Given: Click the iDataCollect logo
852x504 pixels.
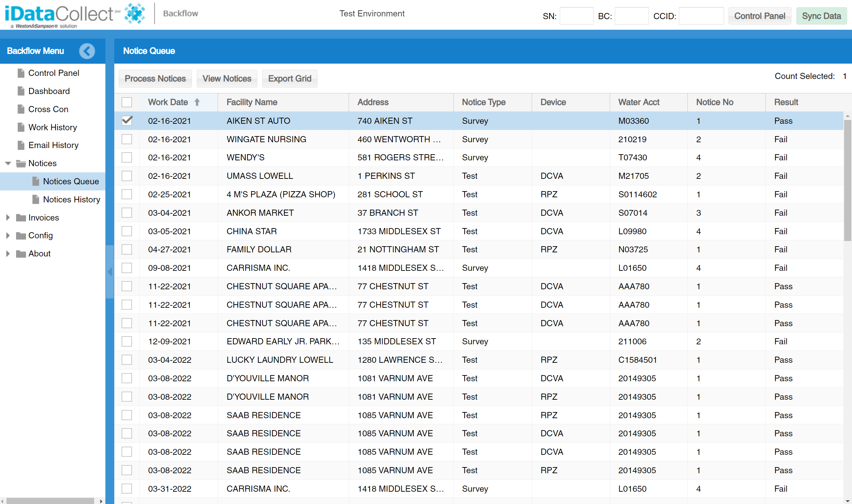Looking at the screenshot, I should [x=75, y=15].
